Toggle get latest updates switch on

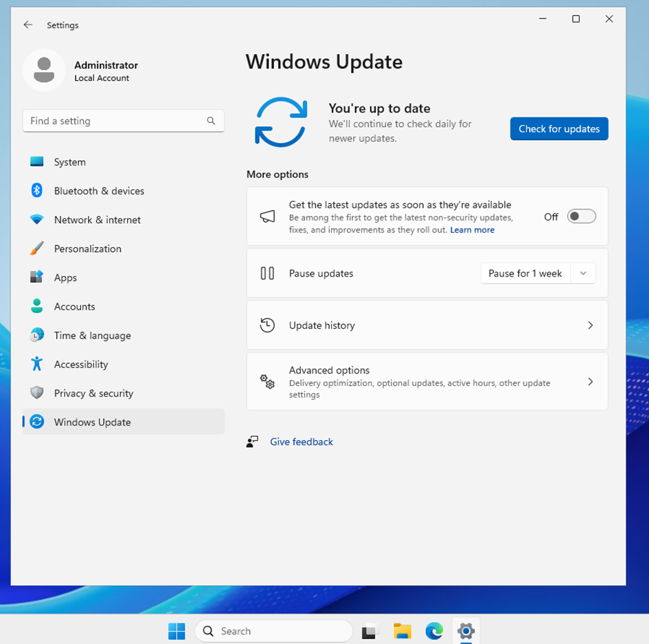coord(581,216)
